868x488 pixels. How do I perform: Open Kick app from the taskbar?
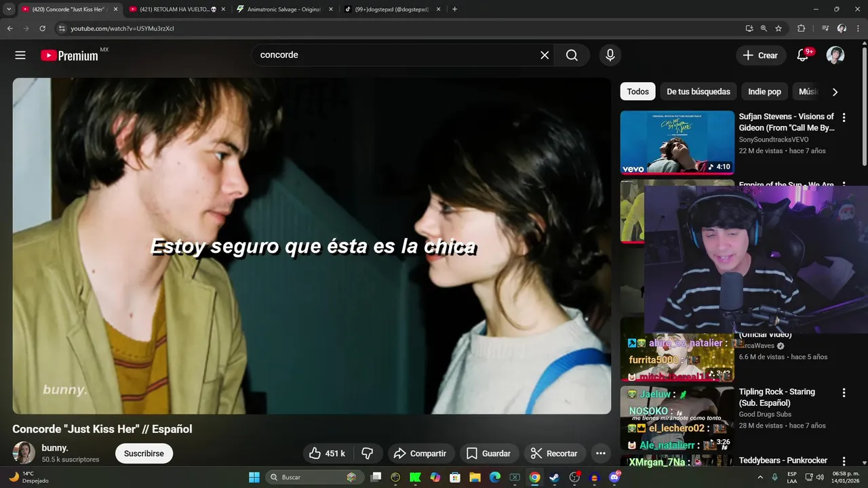point(415,477)
